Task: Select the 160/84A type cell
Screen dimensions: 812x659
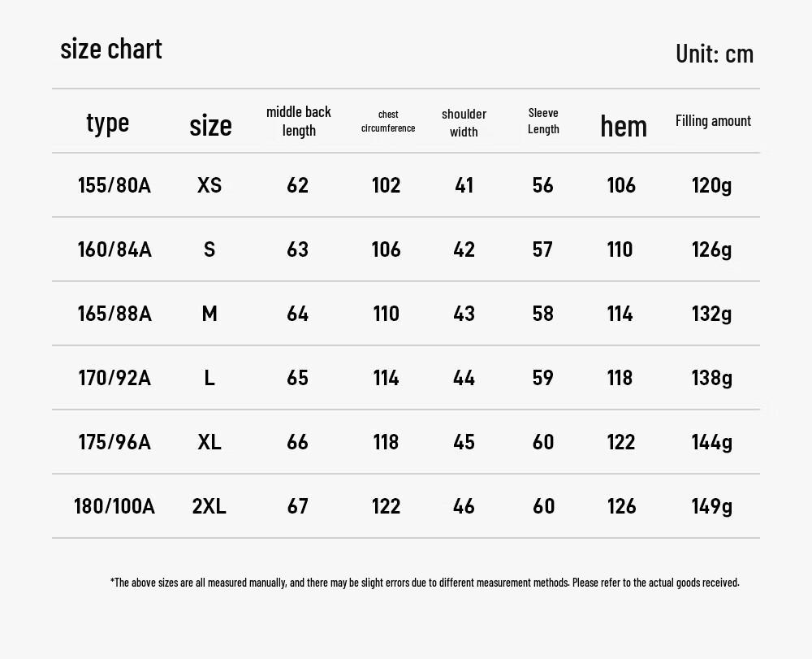Action: pos(114,249)
